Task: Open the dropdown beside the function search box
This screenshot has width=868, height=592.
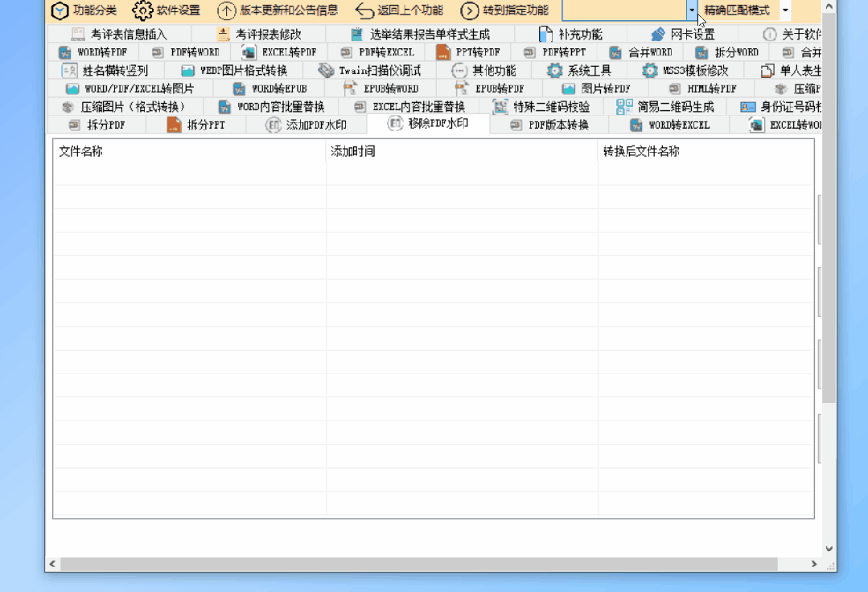Action: [x=690, y=10]
